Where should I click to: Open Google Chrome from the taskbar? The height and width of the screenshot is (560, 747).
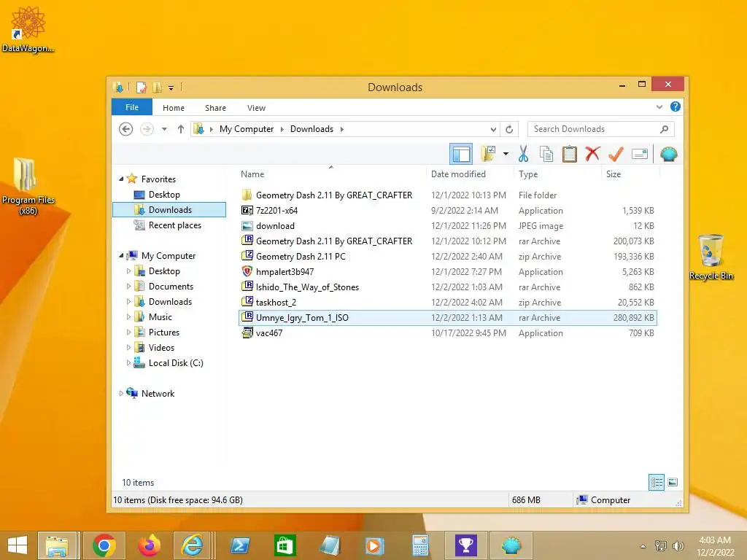click(x=104, y=545)
